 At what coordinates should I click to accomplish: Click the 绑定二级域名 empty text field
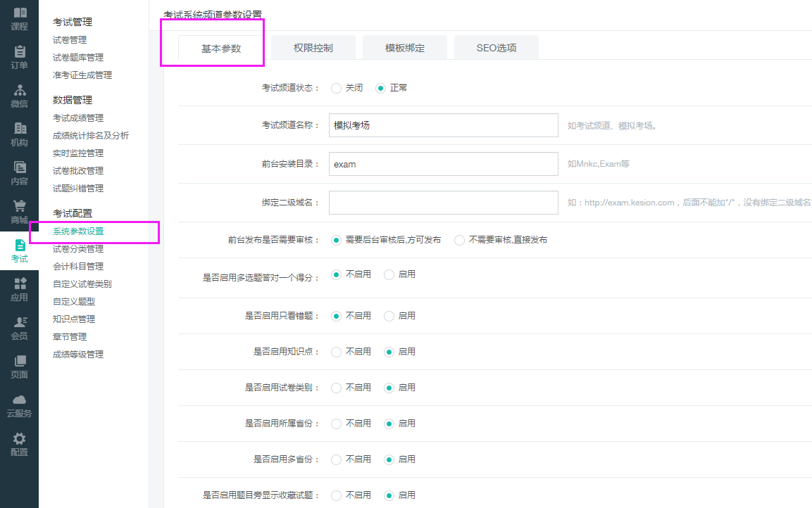[x=443, y=203]
